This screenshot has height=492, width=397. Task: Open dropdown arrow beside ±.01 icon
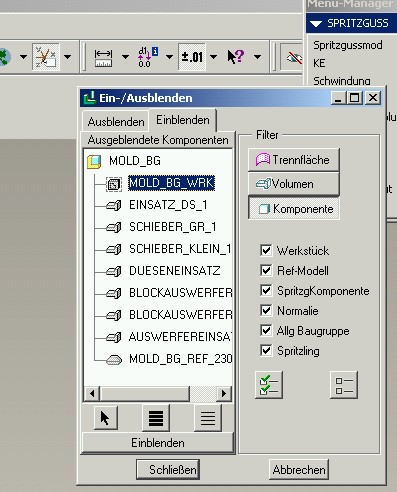pyautogui.click(x=213, y=57)
